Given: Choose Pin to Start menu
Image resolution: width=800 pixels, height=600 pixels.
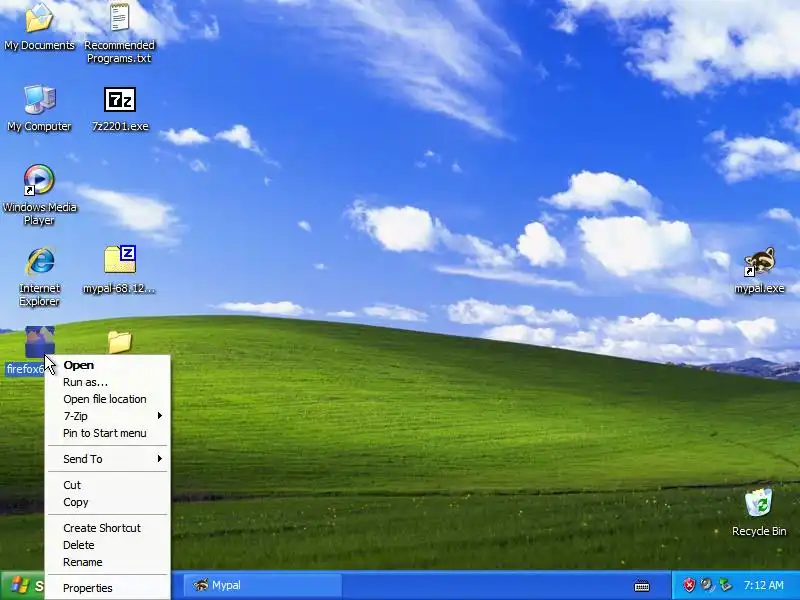Looking at the screenshot, I should tap(108, 433).
